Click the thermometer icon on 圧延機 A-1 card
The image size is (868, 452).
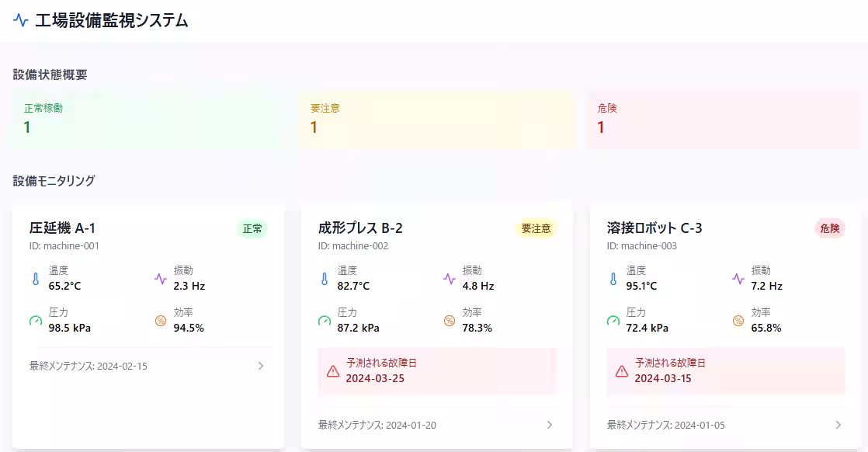coord(35,278)
